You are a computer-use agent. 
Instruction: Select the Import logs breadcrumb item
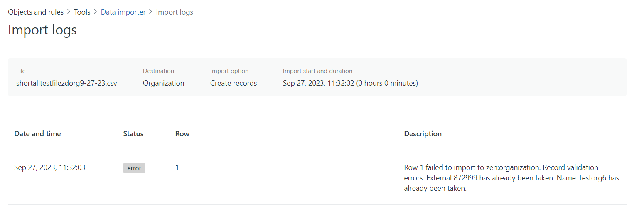click(x=175, y=12)
